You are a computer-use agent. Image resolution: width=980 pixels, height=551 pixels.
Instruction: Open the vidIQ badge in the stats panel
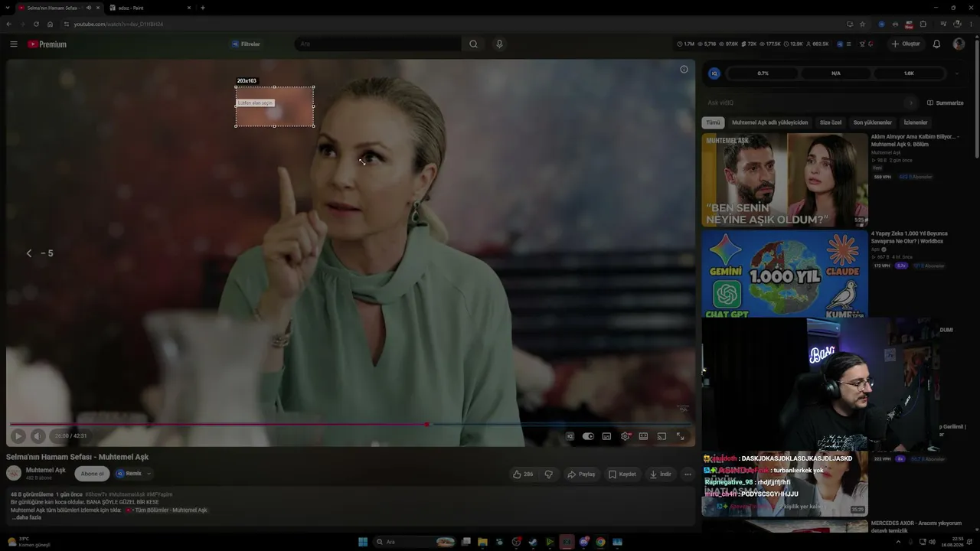point(714,73)
